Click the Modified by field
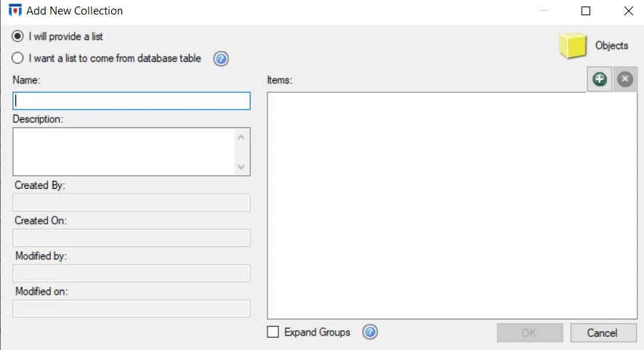The width and height of the screenshot is (644, 350). click(x=132, y=273)
